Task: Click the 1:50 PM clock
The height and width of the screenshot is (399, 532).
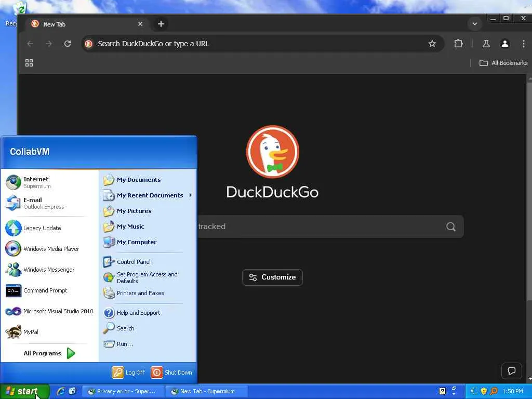Action: click(x=513, y=391)
